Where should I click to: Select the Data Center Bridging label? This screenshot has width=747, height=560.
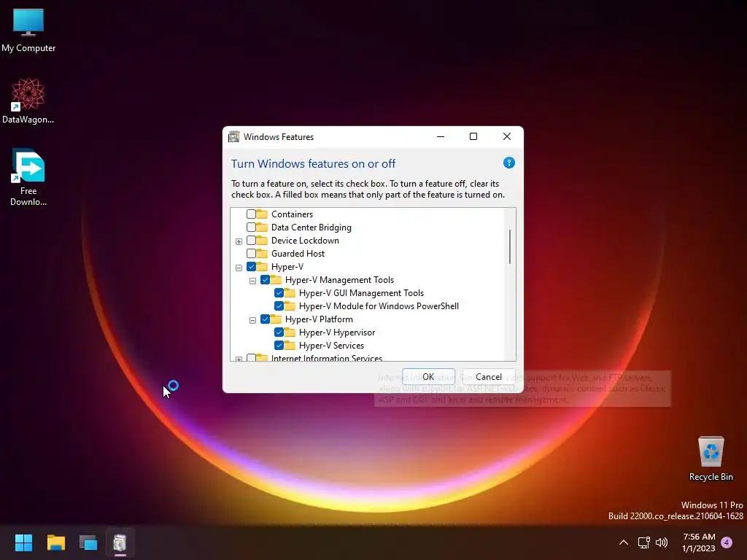pos(311,227)
